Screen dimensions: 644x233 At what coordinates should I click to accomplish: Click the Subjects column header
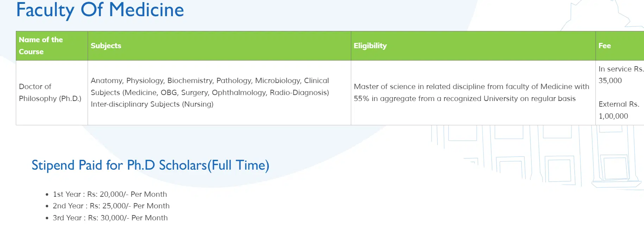click(x=106, y=46)
